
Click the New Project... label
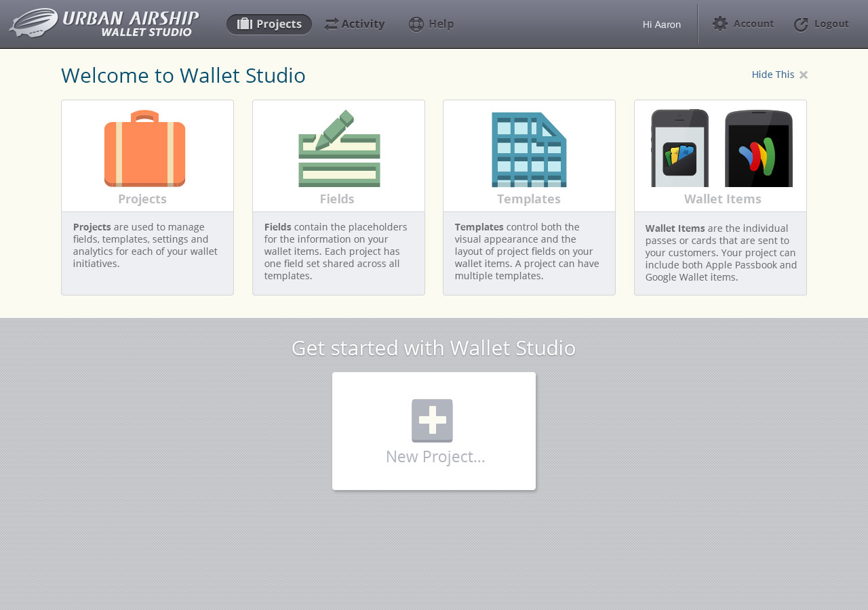point(435,457)
